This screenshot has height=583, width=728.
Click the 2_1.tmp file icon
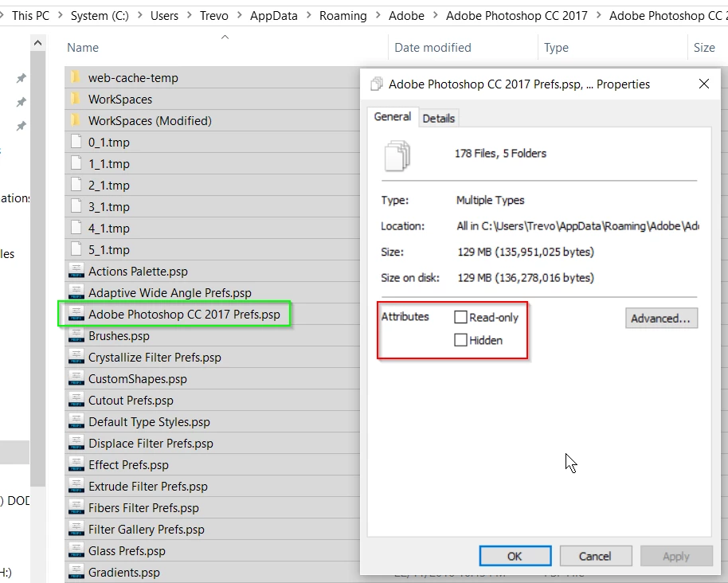(76, 184)
